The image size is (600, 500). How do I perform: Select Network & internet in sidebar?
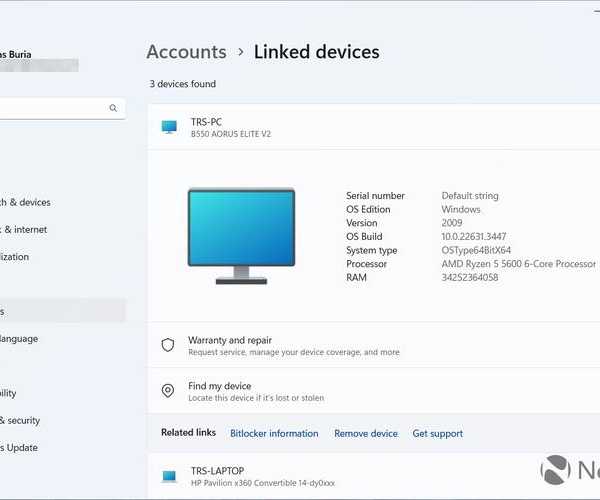tap(24, 229)
